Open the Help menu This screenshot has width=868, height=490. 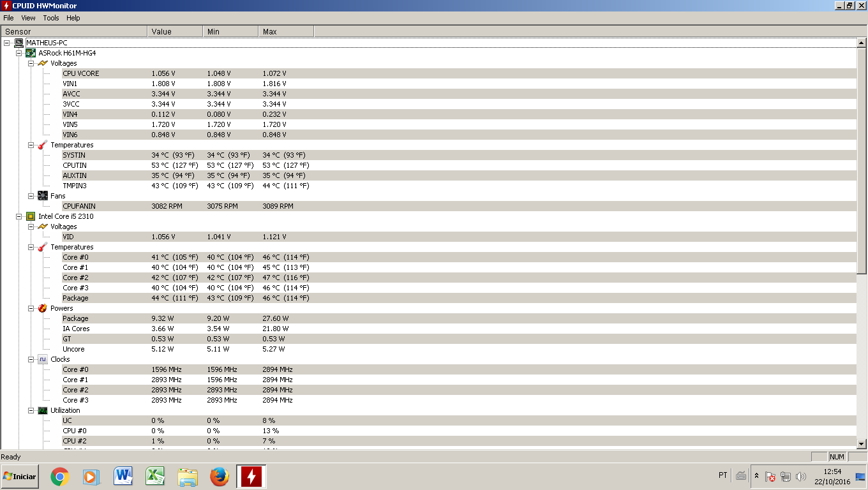click(x=73, y=18)
